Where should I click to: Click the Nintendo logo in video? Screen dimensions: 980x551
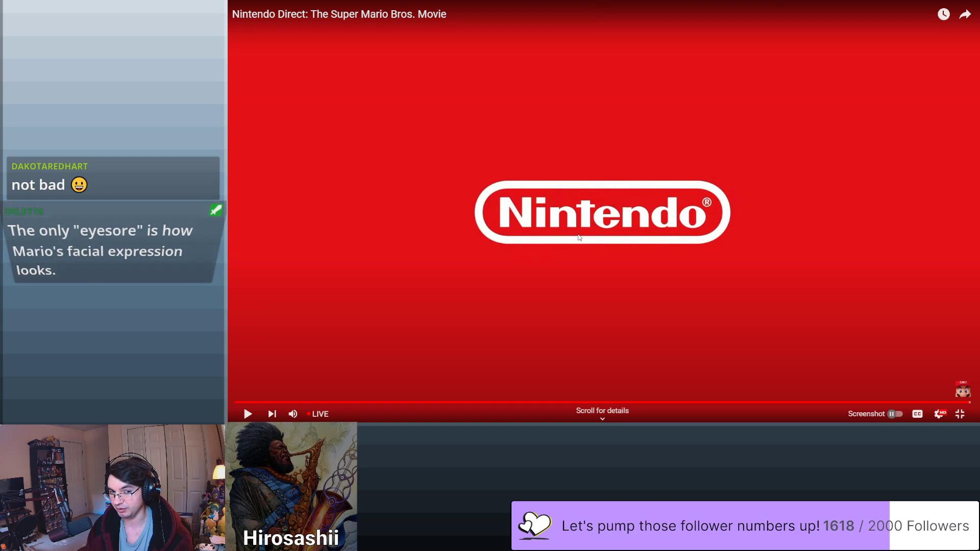[x=602, y=212]
